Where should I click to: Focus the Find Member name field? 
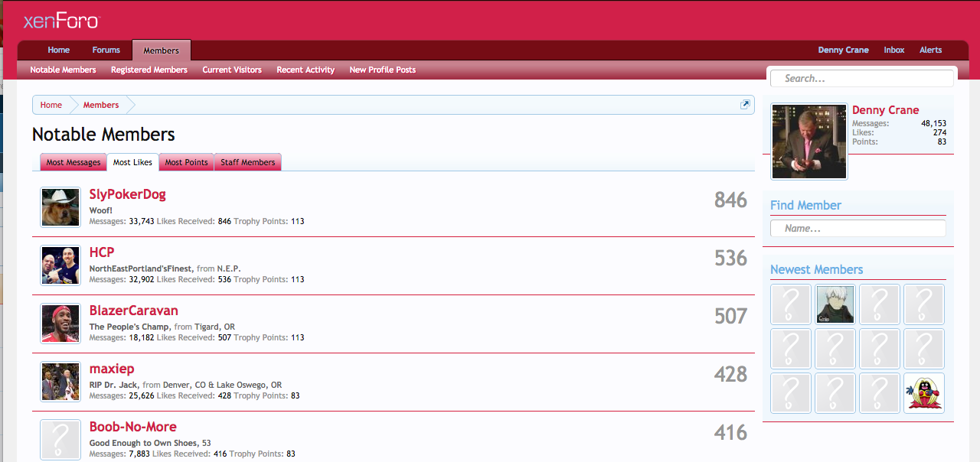(859, 229)
